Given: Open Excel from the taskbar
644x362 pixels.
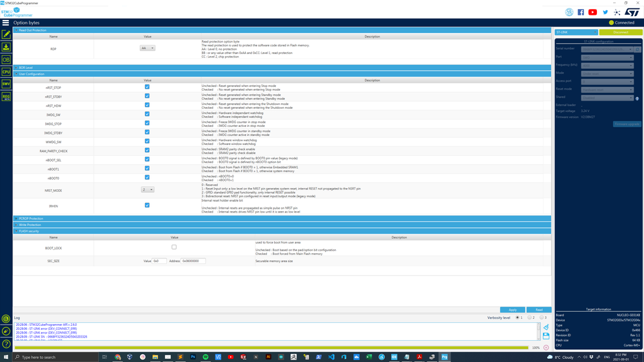Looking at the screenshot, I should tap(369, 357).
